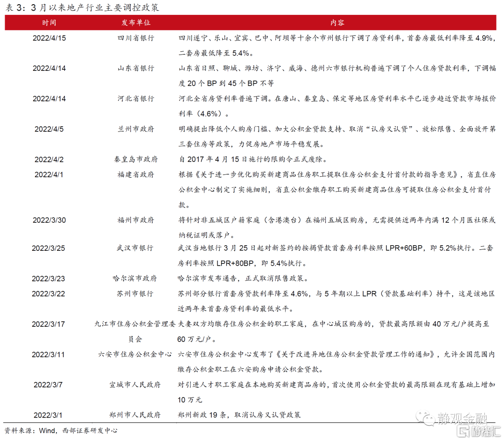
Task: Select the date cell '2022/3/23'
Action: pyautogui.click(x=48, y=279)
